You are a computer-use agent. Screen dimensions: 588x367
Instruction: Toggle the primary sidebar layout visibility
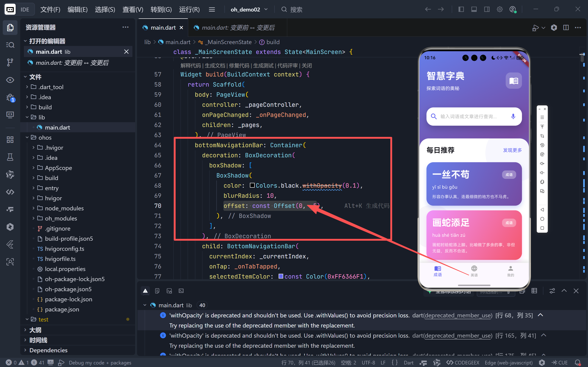tap(460, 9)
